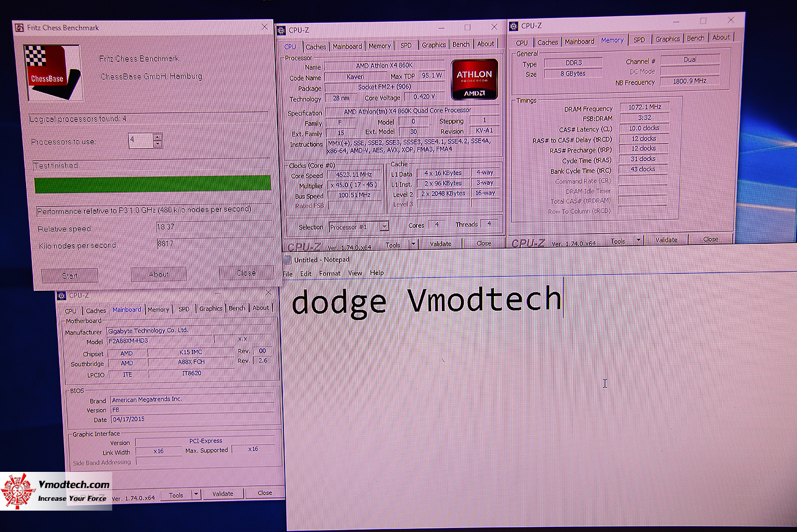This screenshot has width=797, height=532.
Task: Click the CAS# Latency value '10.0 clocks'
Action: pos(644,128)
